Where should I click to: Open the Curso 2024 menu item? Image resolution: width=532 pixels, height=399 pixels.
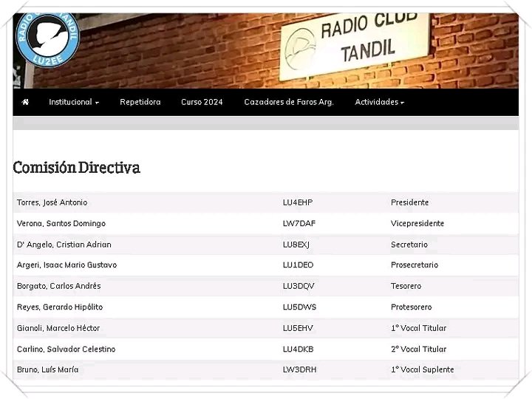tap(202, 102)
